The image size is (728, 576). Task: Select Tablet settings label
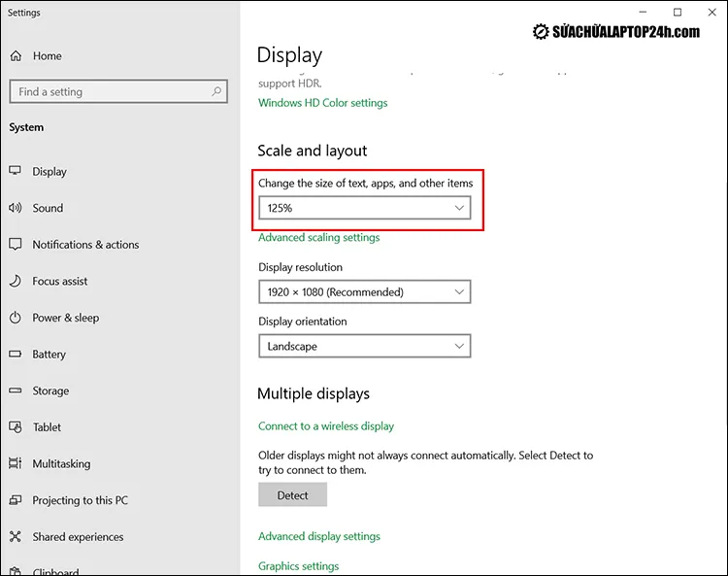coord(47,427)
